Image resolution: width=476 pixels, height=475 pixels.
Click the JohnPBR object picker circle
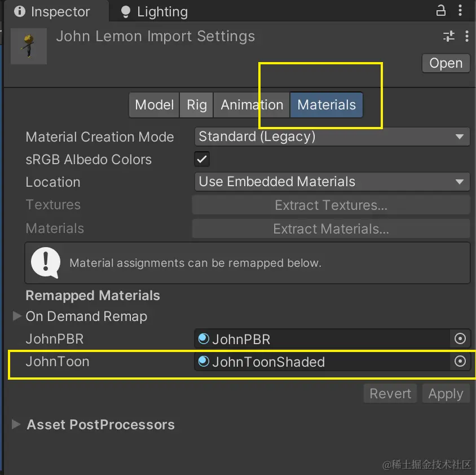pos(460,339)
